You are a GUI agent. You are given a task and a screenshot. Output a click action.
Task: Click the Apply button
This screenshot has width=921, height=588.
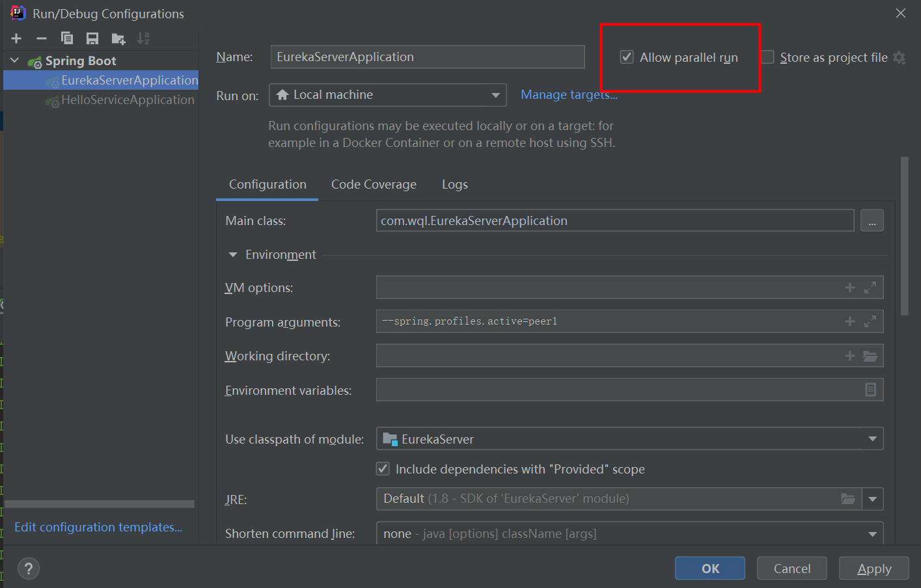[x=874, y=568]
